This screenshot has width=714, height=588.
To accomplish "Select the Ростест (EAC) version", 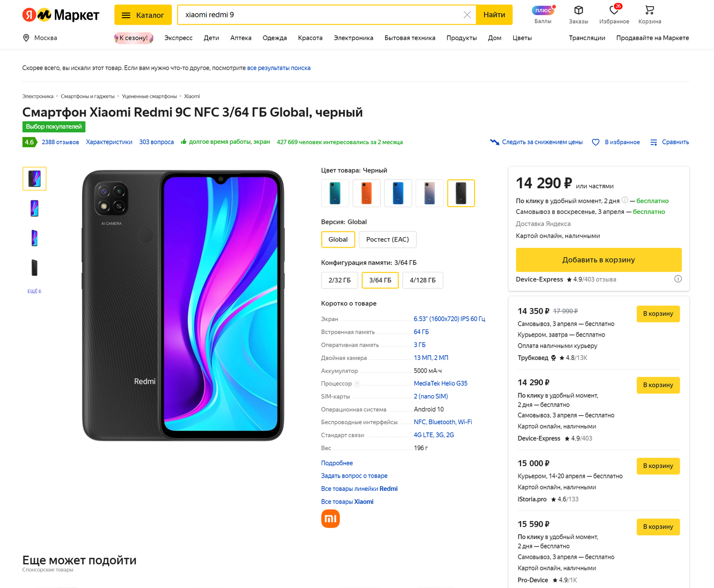I will pos(387,239).
